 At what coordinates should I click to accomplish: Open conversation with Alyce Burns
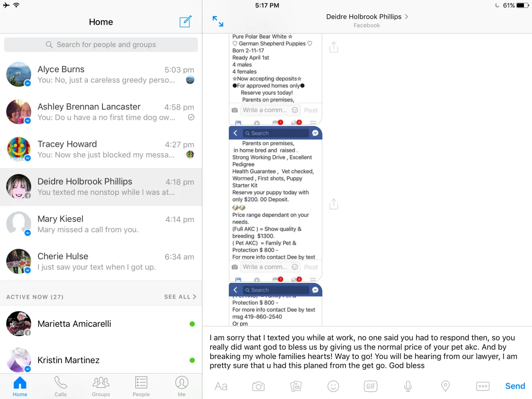coord(101,75)
